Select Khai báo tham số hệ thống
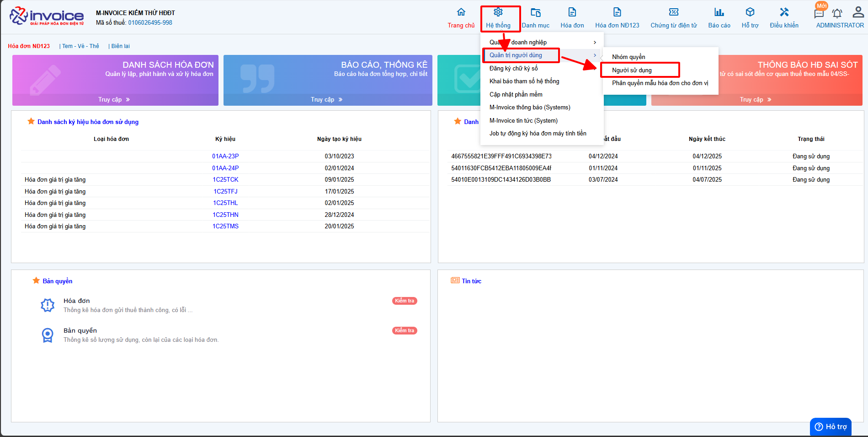 [x=524, y=81]
